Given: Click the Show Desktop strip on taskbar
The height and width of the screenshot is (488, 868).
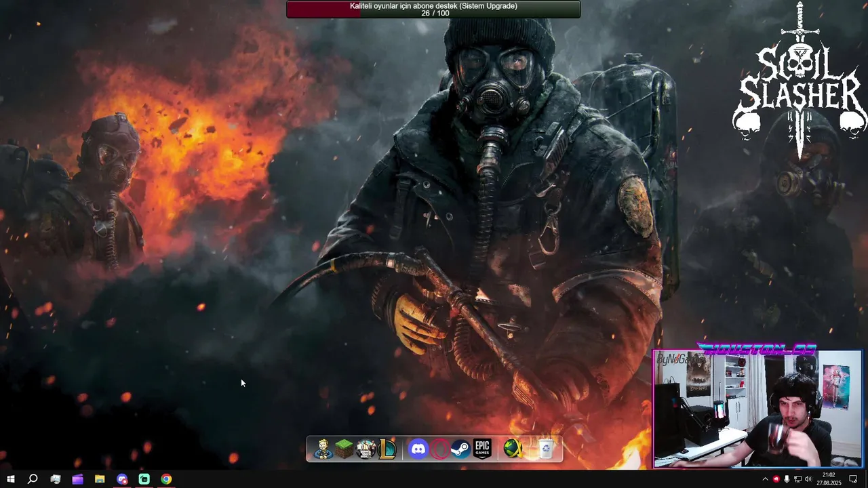Looking at the screenshot, I should click(x=866, y=479).
